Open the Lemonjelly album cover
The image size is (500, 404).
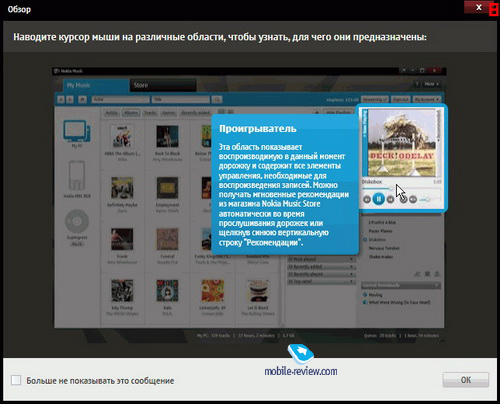tap(213, 291)
